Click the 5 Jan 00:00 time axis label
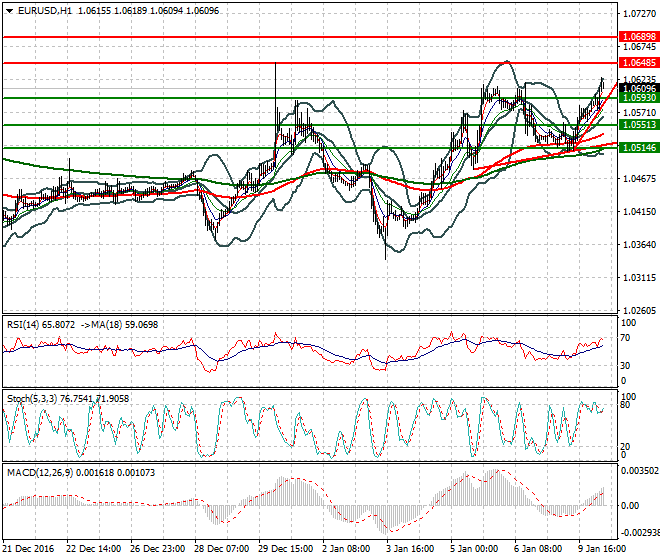The image size is (660, 560). [474, 549]
